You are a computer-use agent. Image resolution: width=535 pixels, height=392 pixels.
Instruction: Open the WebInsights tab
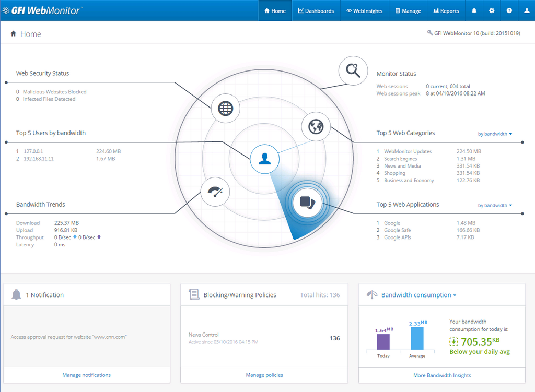click(x=364, y=10)
